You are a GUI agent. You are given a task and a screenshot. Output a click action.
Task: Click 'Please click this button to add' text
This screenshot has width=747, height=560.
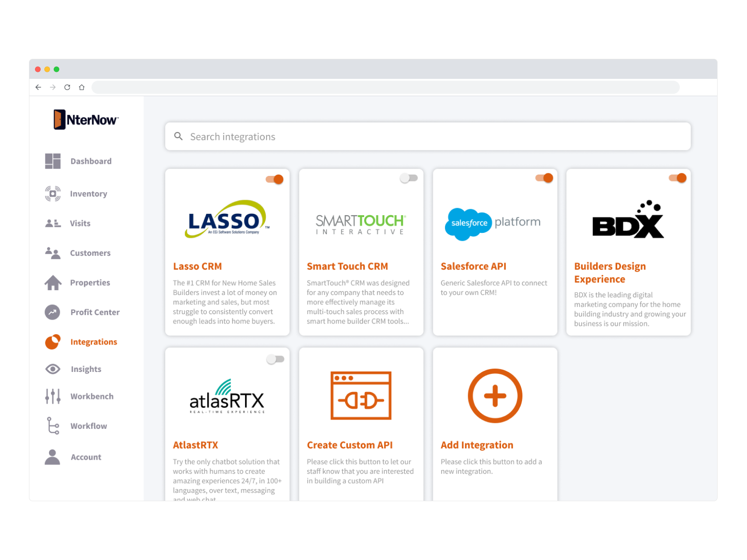pyautogui.click(x=491, y=466)
